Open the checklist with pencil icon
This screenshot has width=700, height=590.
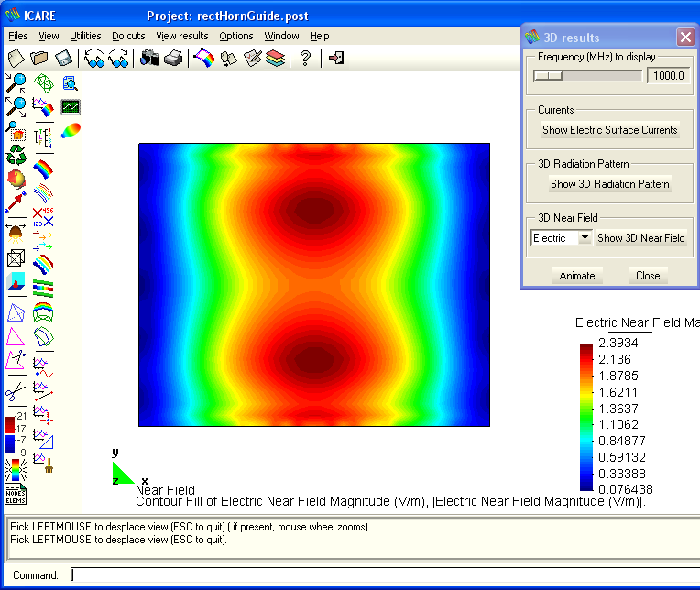coord(252,59)
